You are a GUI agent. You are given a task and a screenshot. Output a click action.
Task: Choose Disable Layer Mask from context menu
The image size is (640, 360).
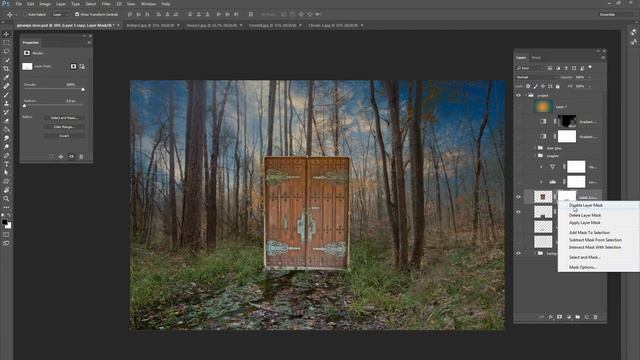(586, 205)
